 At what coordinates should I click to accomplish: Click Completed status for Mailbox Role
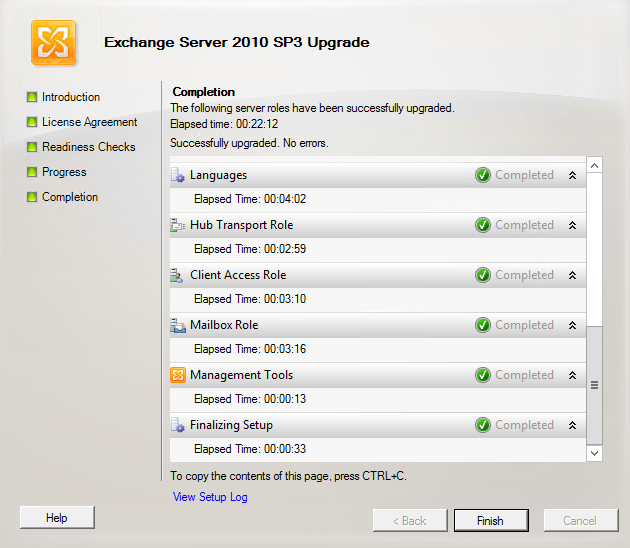coord(524,325)
